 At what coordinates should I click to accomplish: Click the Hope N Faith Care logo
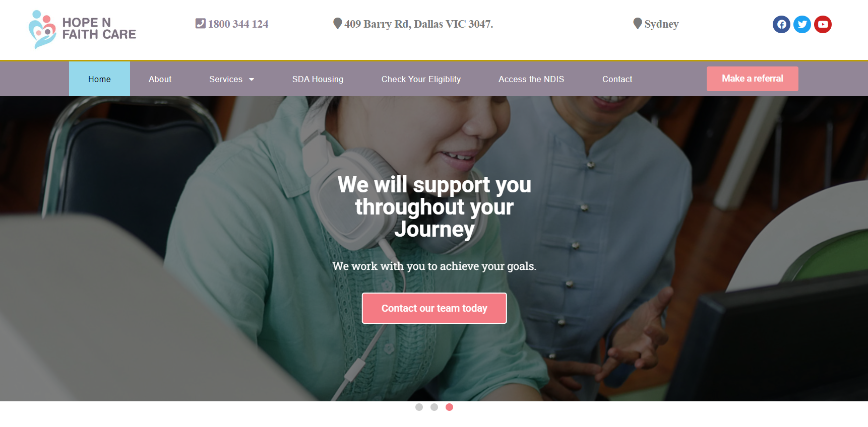click(x=83, y=29)
